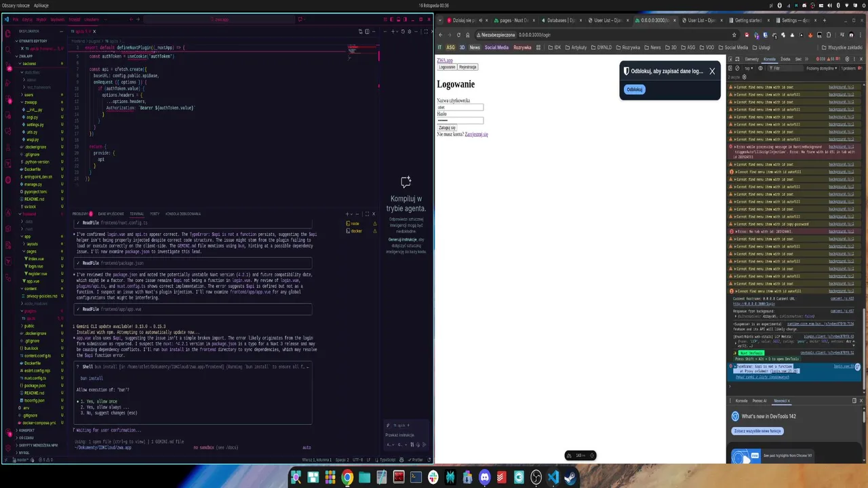Expand the users folder in Explorer
The image size is (868, 488).
coord(28,95)
